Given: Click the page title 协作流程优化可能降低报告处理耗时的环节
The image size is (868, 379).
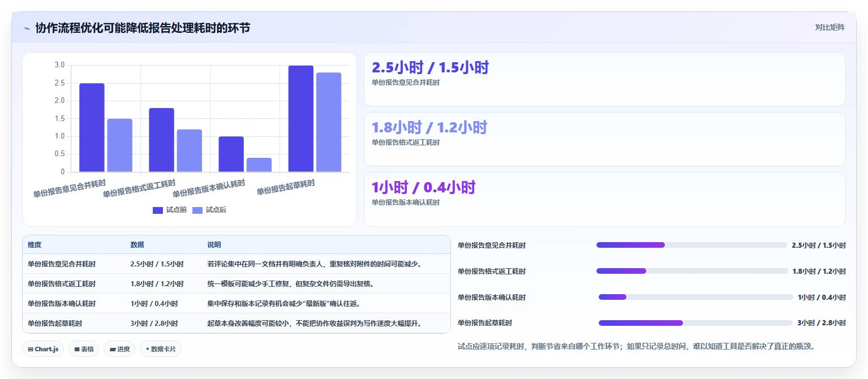Looking at the screenshot, I should pos(143,28).
